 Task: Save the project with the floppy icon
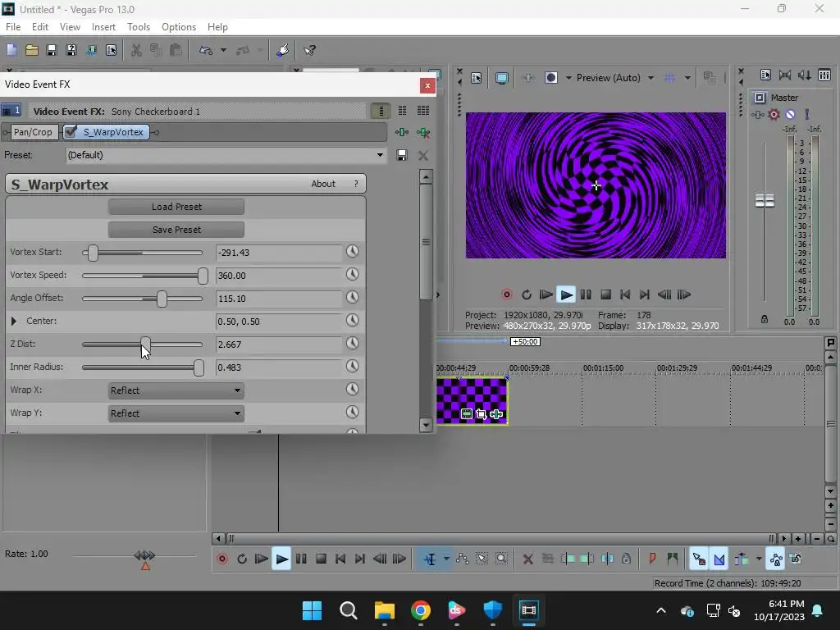coord(52,50)
